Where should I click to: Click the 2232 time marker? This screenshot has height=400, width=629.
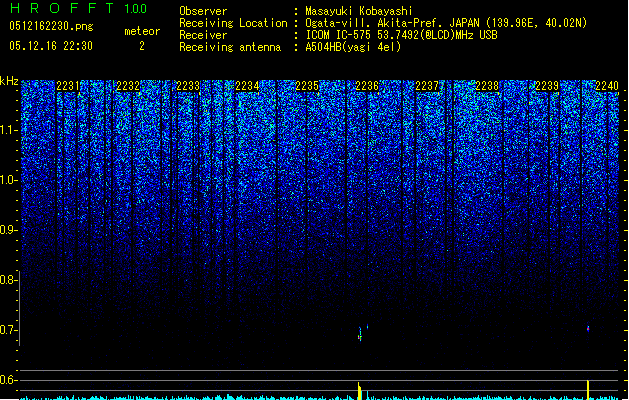pos(128,86)
